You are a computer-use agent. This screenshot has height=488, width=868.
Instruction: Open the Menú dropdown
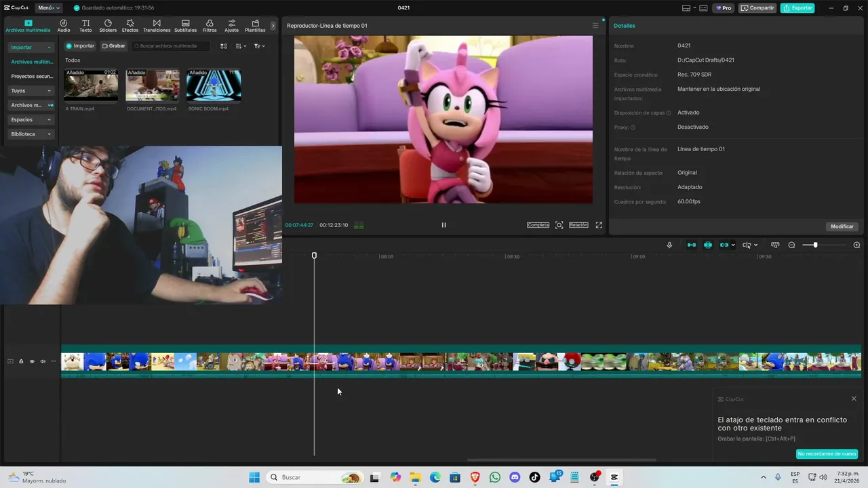click(48, 8)
